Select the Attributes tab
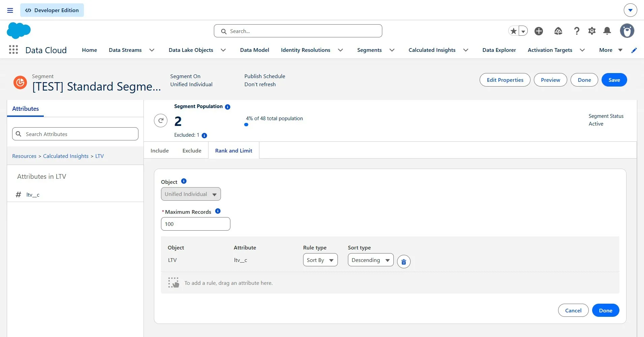The image size is (644, 337). point(26,109)
